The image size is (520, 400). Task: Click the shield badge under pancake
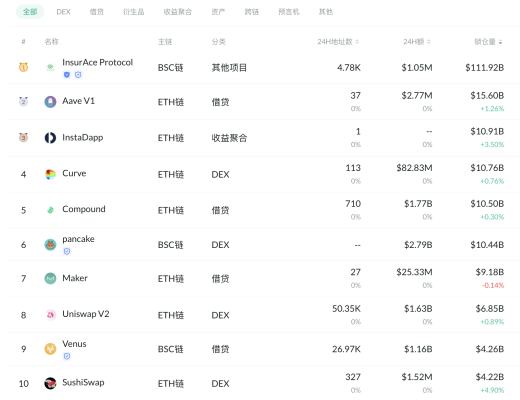67,252
